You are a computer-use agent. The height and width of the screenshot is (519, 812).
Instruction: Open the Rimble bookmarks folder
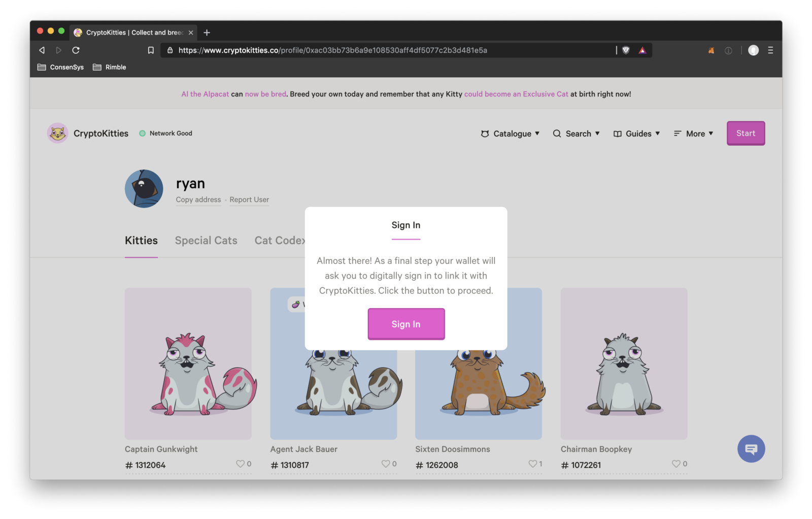click(109, 67)
